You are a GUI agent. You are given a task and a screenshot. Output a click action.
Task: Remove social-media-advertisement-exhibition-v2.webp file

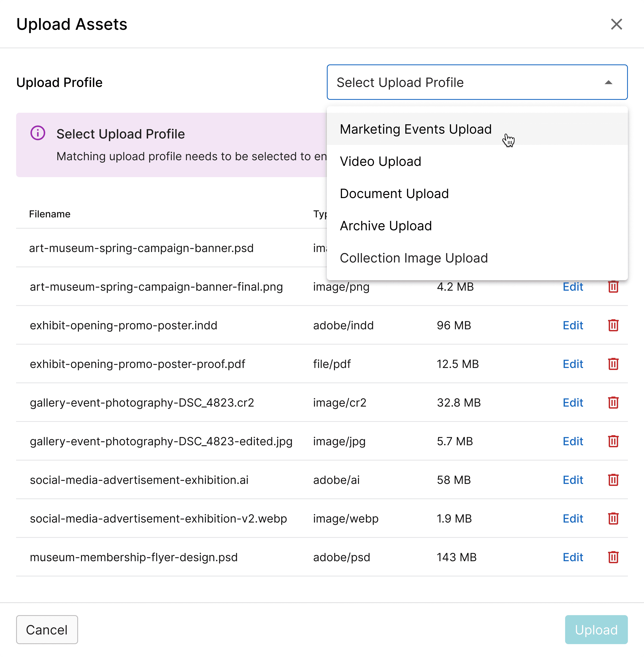(x=613, y=519)
